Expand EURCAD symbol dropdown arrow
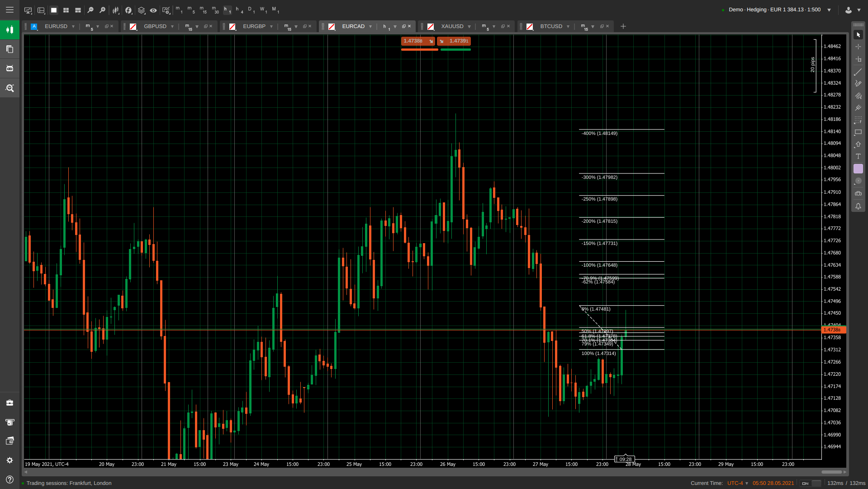 370,27
